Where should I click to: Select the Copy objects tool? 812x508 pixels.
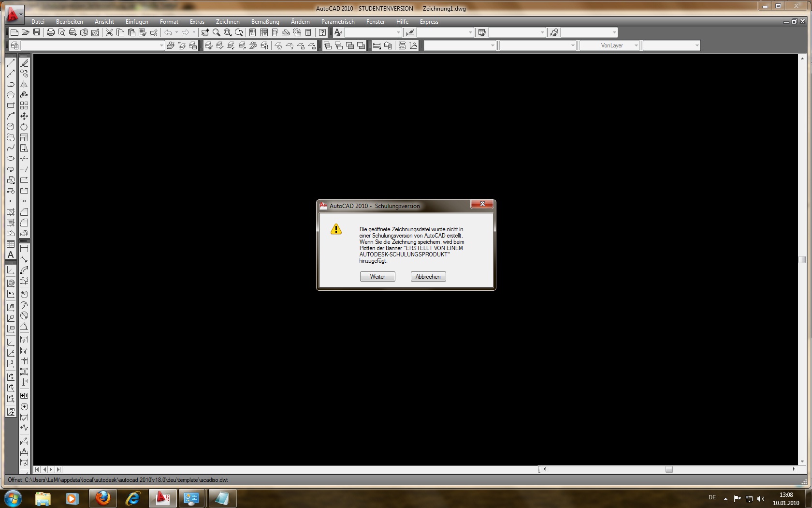pyautogui.click(x=24, y=74)
